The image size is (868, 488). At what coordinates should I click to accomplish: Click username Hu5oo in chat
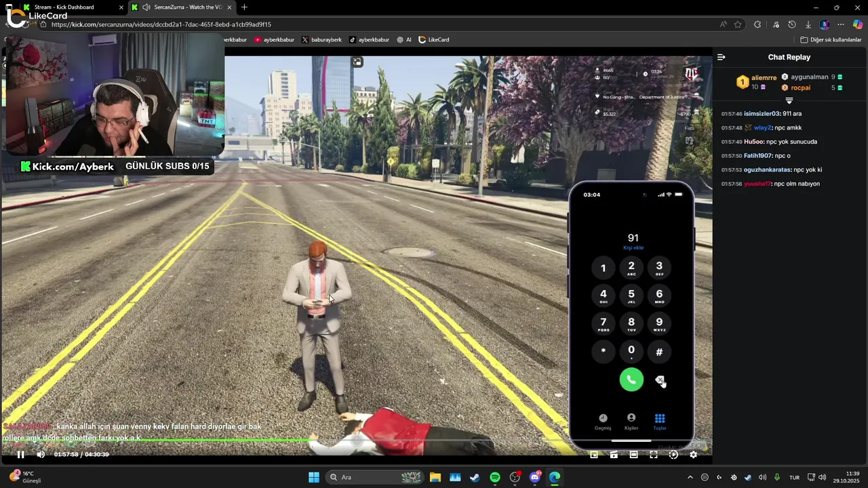[754, 142]
